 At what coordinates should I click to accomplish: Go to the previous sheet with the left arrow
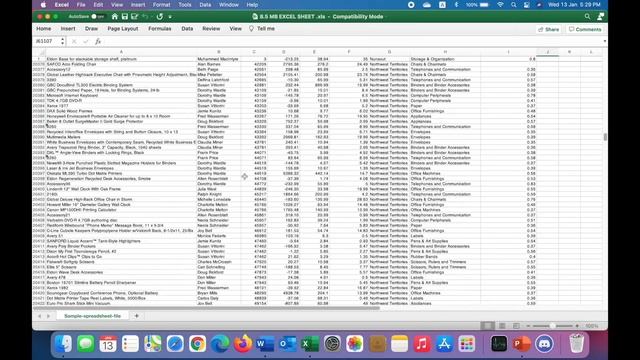click(40, 316)
